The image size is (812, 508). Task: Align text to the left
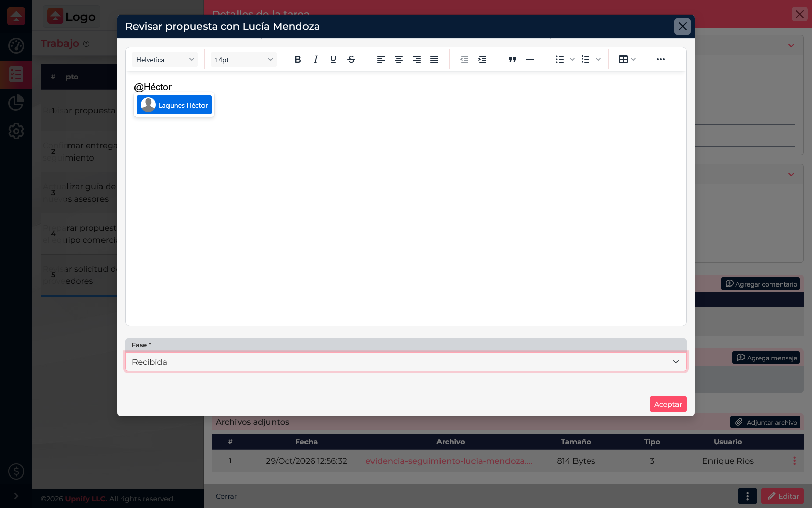tap(381, 59)
